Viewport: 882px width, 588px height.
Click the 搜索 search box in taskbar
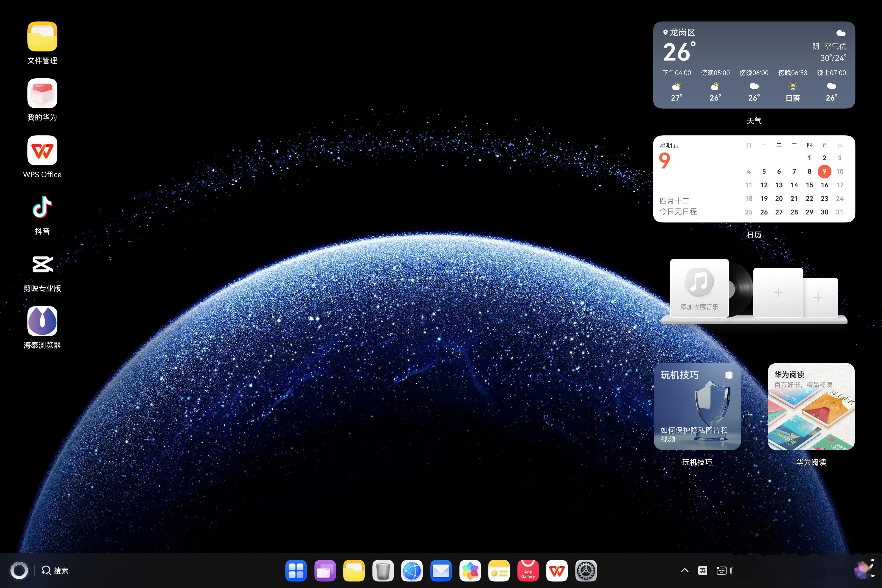pos(55,570)
